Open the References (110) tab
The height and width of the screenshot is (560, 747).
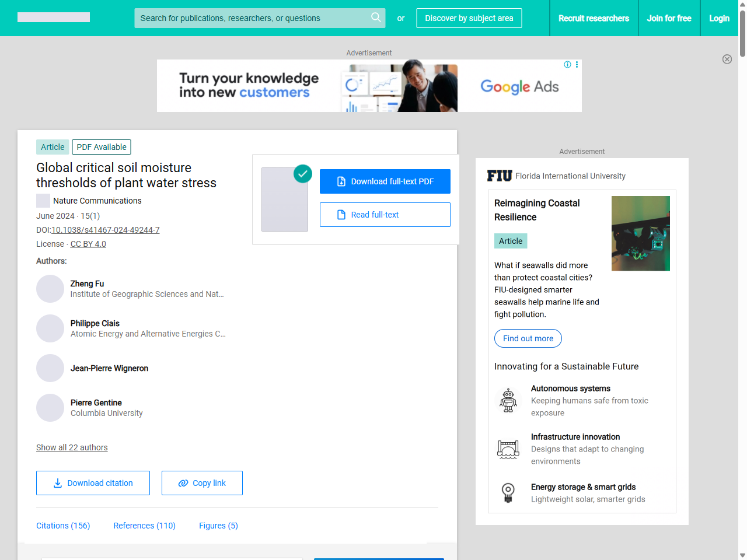pyautogui.click(x=144, y=526)
